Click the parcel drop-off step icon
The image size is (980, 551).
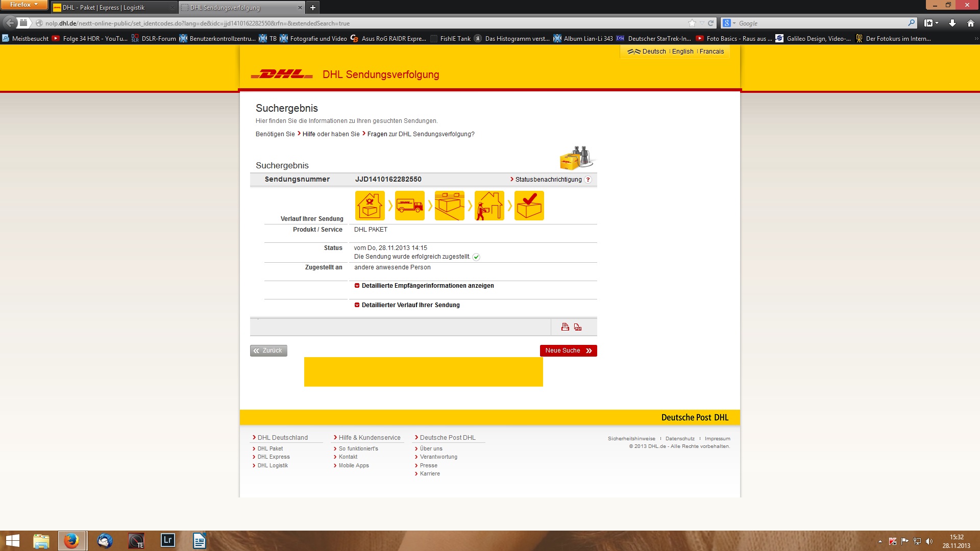click(x=370, y=206)
